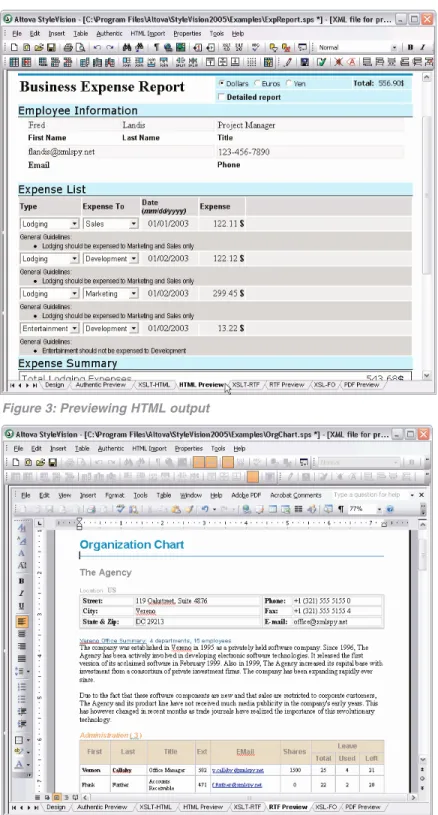Select Euros radio button
The width and height of the screenshot is (438, 815).
(257, 83)
